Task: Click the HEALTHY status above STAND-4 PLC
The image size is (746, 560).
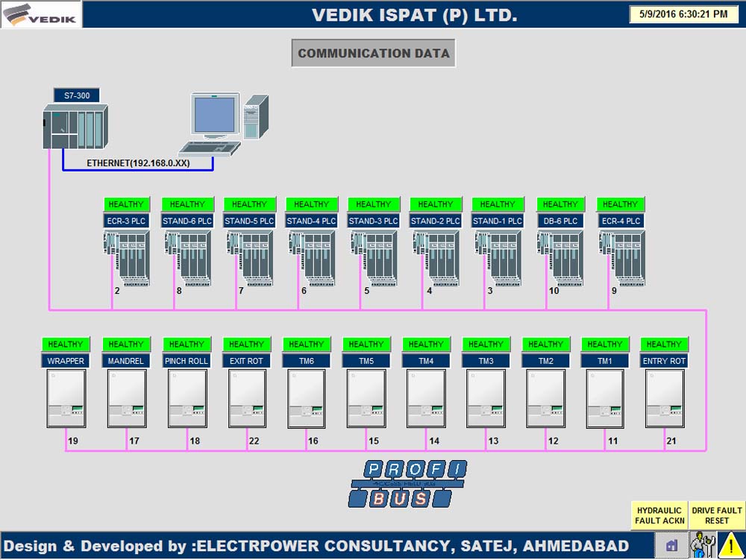Action: point(312,204)
